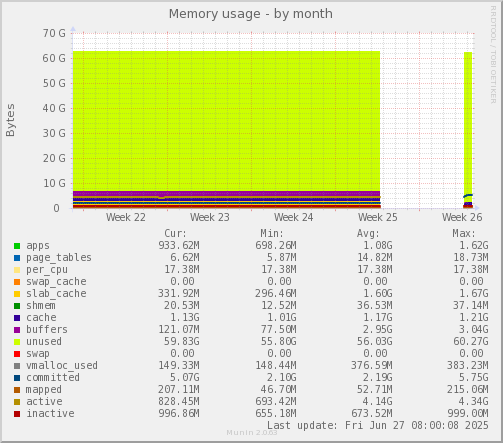Click the 'committed' legend label
Image resolution: width=503 pixels, height=443 pixels.
click(x=53, y=378)
